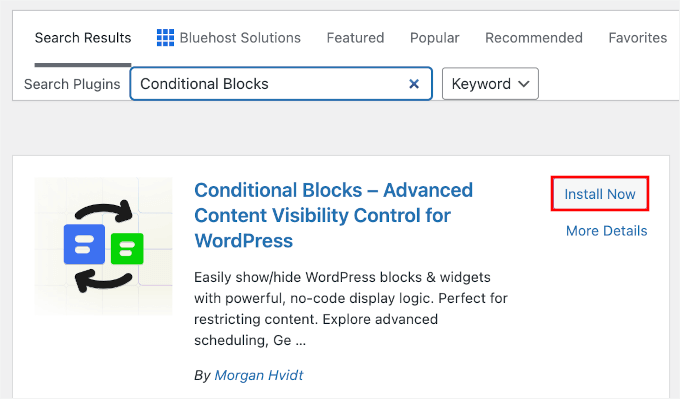Open the Keyword search type dropdown
Viewport: 680px width, 399px height.
[490, 83]
